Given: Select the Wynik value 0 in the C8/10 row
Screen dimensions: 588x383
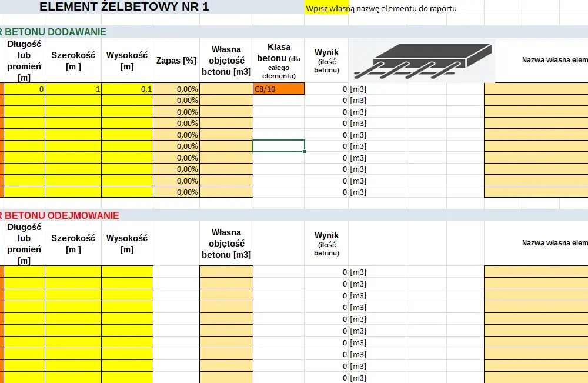Looking at the screenshot, I should point(326,89).
